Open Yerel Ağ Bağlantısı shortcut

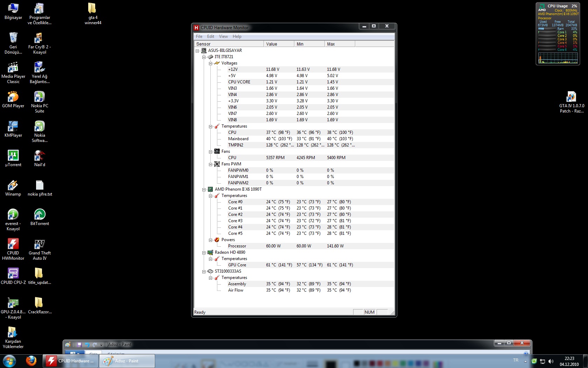pos(40,73)
